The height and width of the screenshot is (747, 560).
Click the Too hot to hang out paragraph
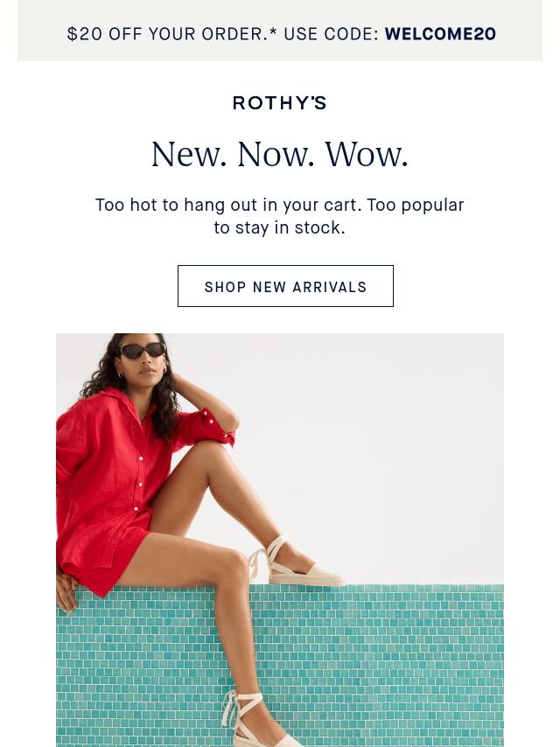click(x=280, y=216)
